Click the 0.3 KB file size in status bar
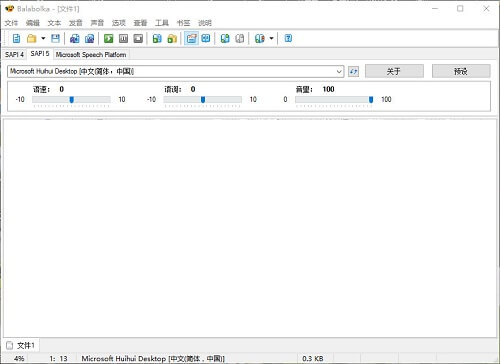 point(313,359)
